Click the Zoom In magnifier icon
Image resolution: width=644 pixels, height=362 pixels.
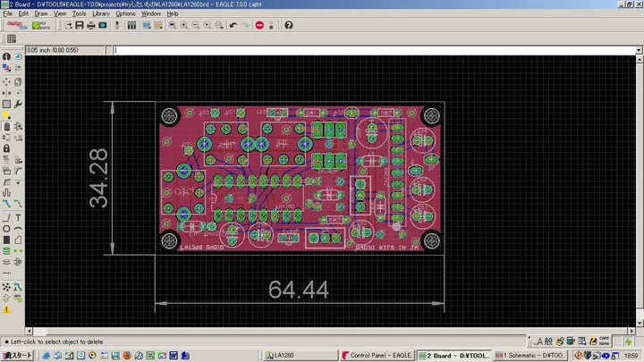point(183,25)
